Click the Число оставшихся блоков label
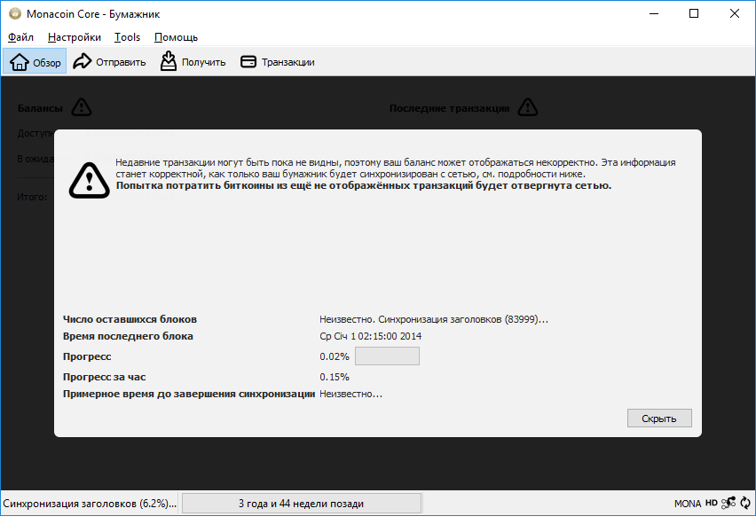 point(130,319)
